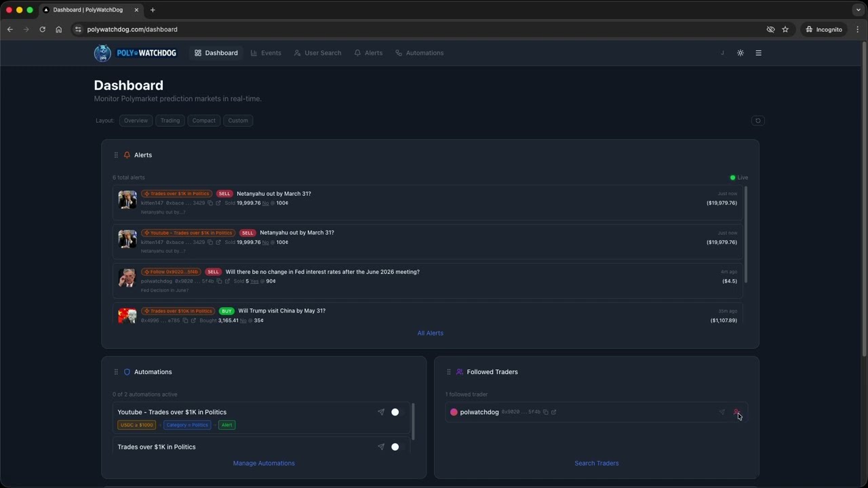The width and height of the screenshot is (868, 488).
Task: Click Trump China alert thumbnail
Action: pyautogui.click(x=127, y=316)
